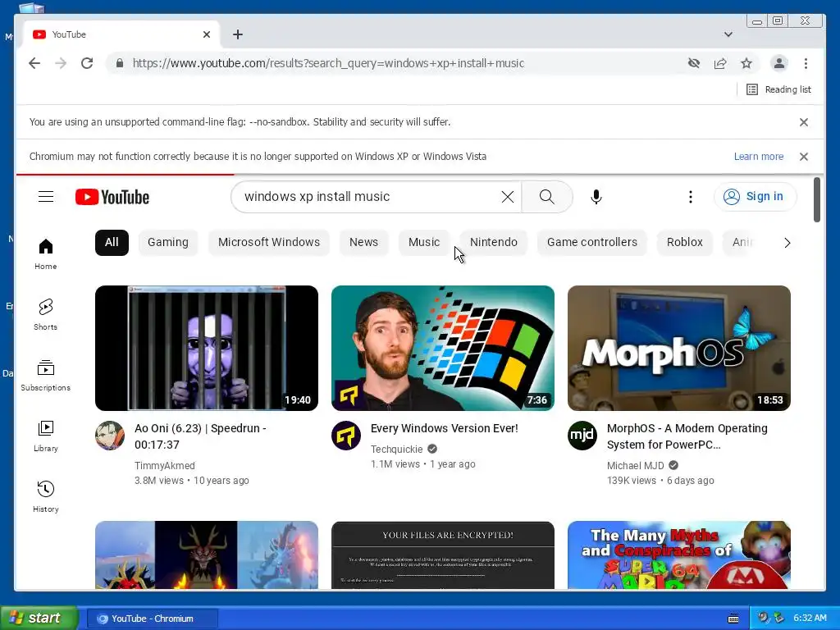Open the Ao Oni speedrun thumbnail
Viewport: 840px width, 630px height.
tap(206, 348)
